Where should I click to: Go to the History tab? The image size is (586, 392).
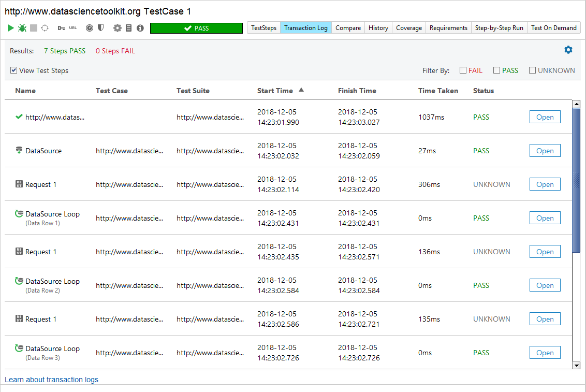[378, 28]
